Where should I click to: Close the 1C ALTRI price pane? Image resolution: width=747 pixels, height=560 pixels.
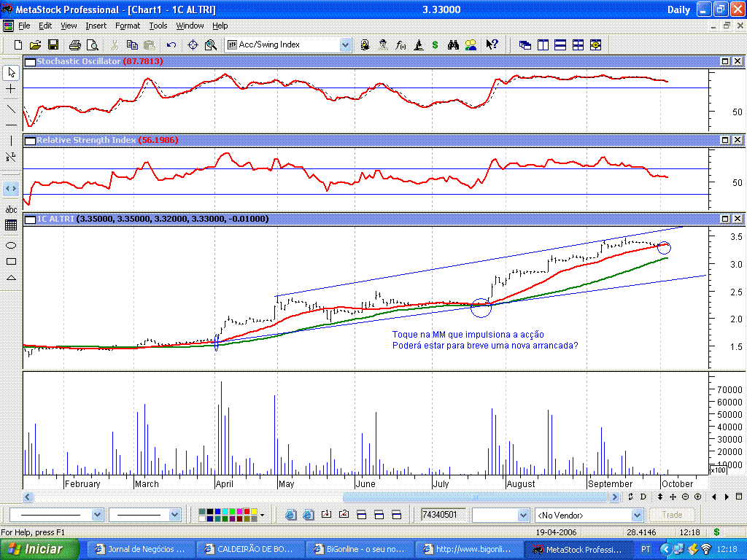click(738, 219)
